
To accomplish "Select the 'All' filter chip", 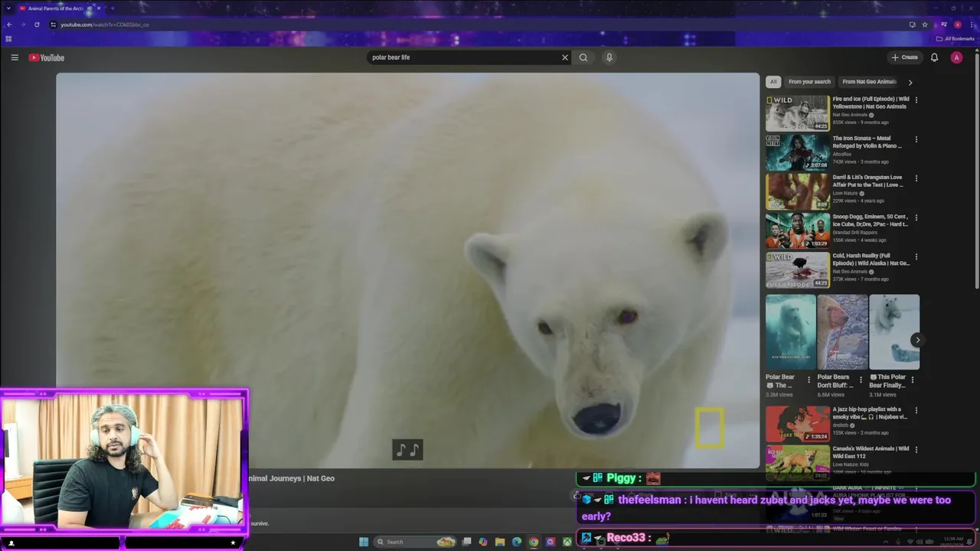I will pos(773,82).
